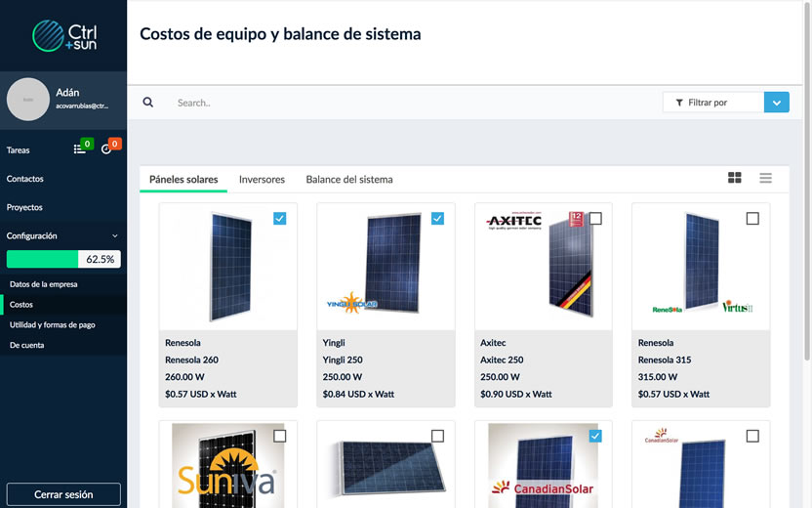Open the Axitec 250 panel image

tap(544, 267)
